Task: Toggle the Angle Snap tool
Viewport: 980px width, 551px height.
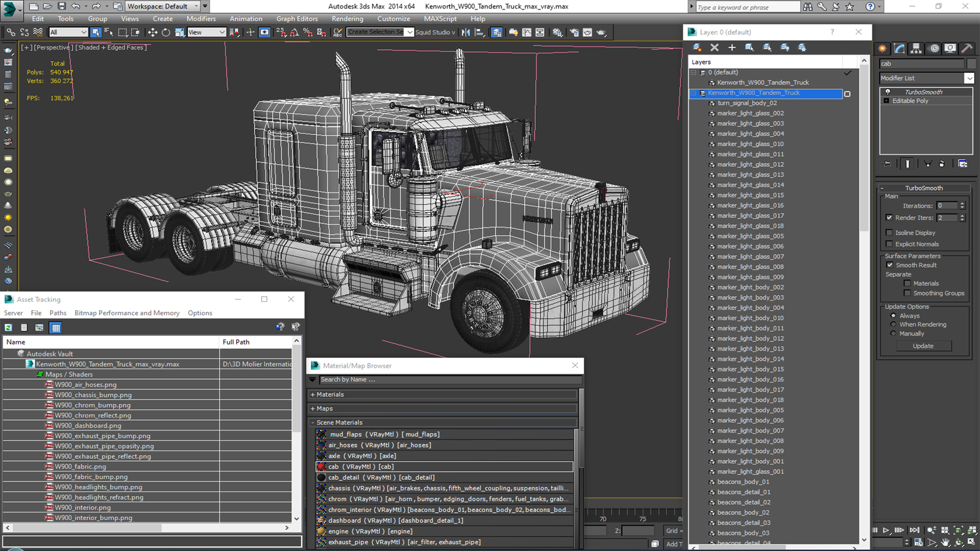Action: click(x=295, y=32)
